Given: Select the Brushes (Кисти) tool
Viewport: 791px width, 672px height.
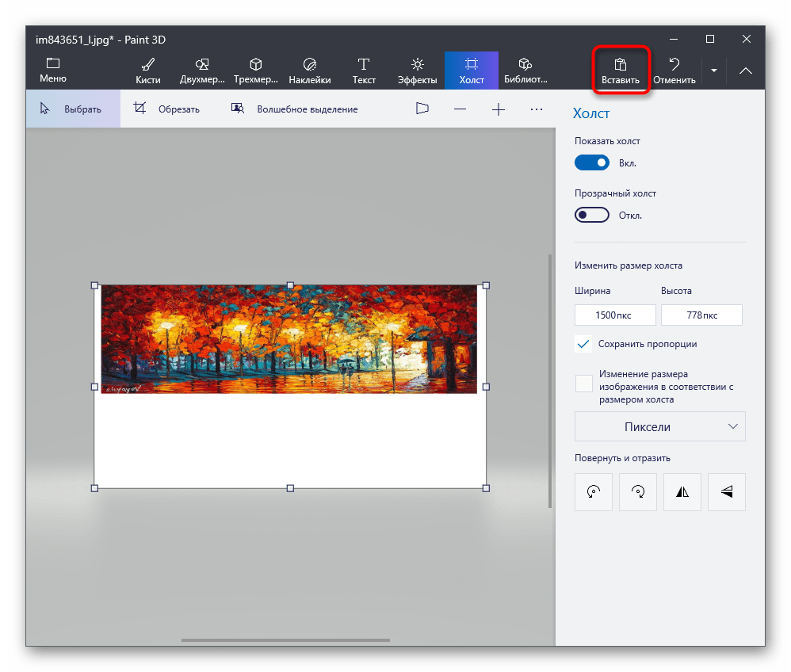Looking at the screenshot, I should coord(147,70).
